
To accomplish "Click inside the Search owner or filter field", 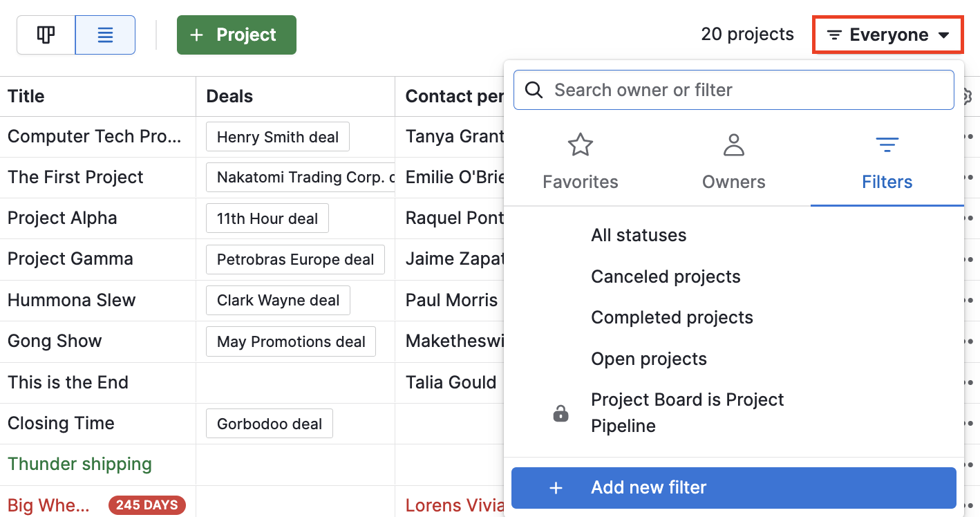I will pyautogui.click(x=733, y=90).
